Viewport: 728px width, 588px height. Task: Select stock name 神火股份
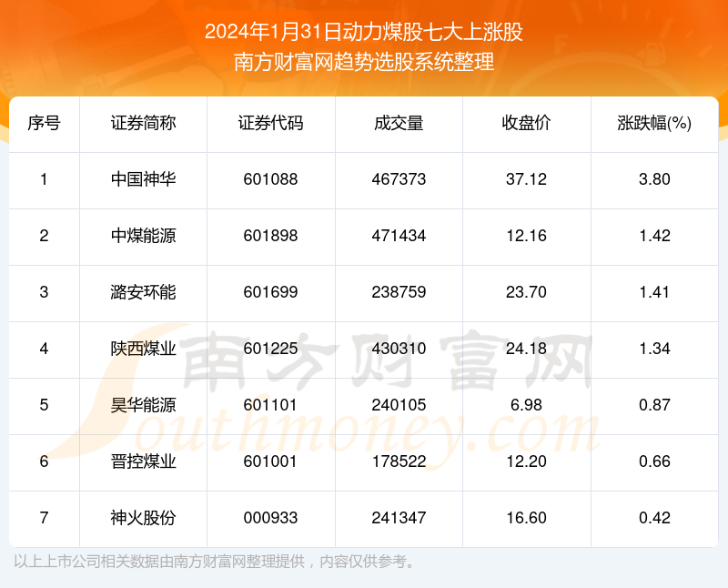coord(143,518)
